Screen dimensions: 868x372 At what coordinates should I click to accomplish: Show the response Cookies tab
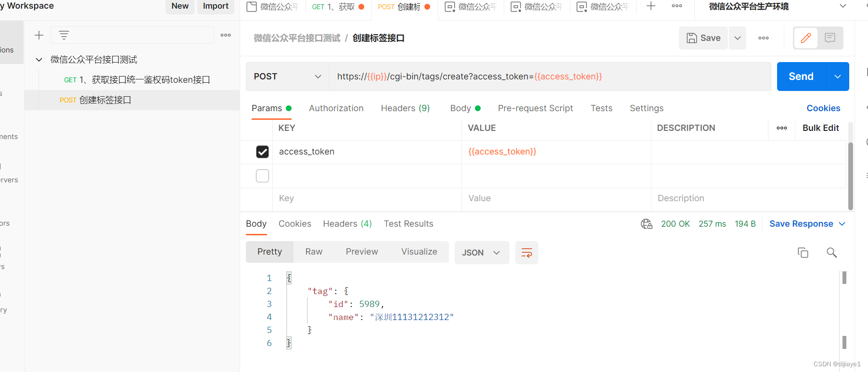pyautogui.click(x=295, y=224)
